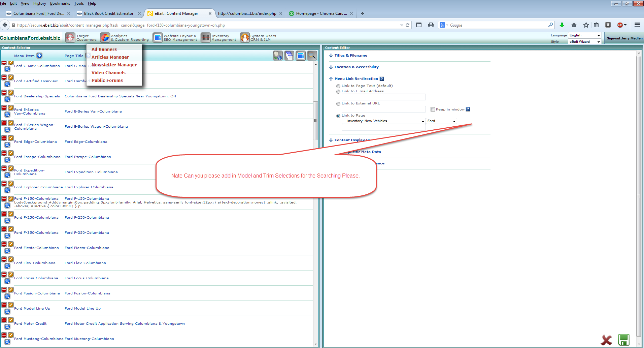Image resolution: width=644 pixels, height=348 pixels.
Task: Reload the page with the refresh icon
Action: click(407, 25)
